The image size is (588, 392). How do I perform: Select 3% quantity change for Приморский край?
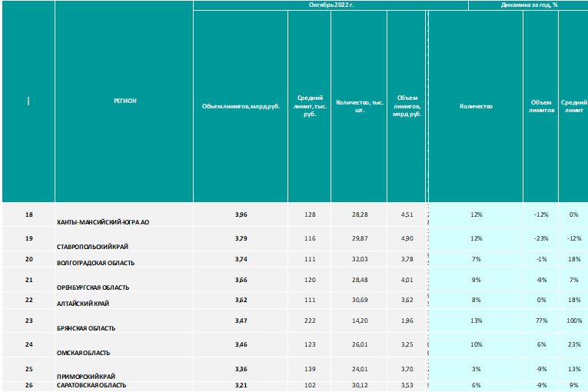[476, 369]
